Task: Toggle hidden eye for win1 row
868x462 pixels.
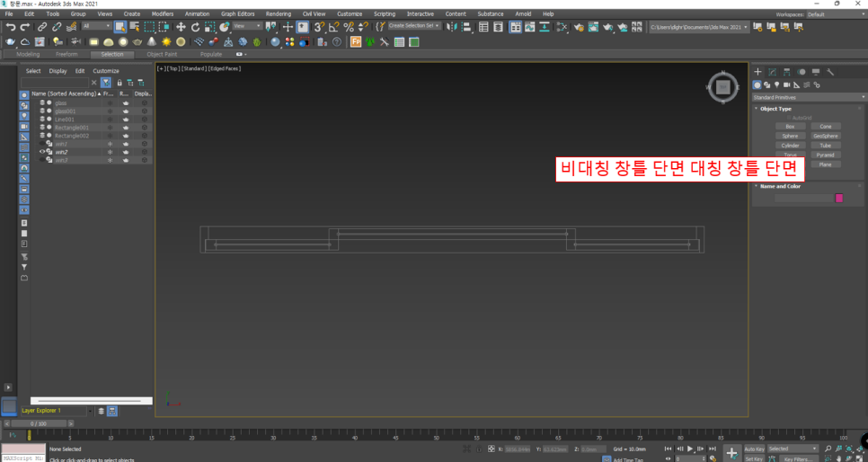Action: 42,144
